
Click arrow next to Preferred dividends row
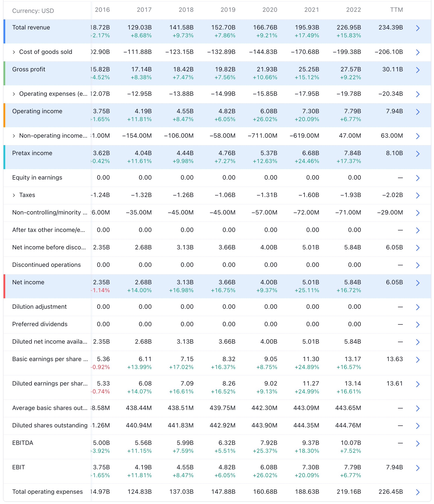417,324
